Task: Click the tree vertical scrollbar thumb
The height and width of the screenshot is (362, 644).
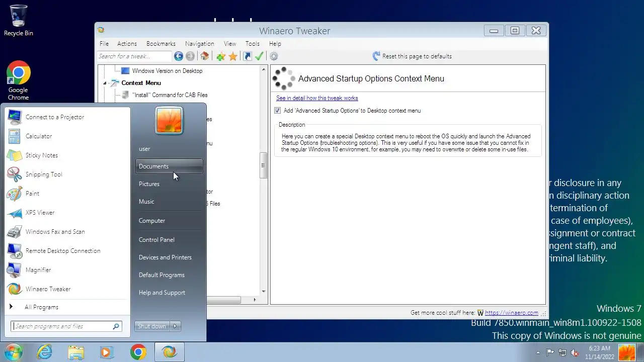Action: click(263, 165)
